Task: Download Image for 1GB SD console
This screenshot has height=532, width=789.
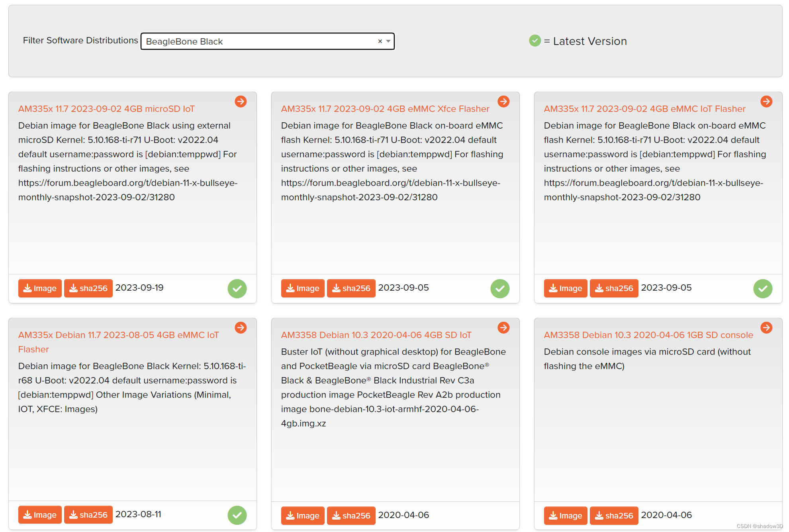Action: point(566,516)
